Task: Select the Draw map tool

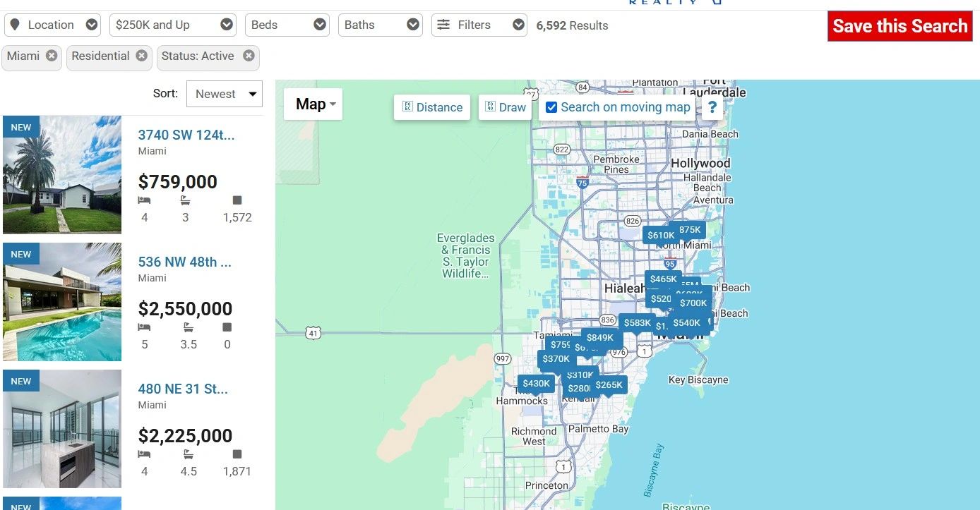Action: click(x=505, y=107)
